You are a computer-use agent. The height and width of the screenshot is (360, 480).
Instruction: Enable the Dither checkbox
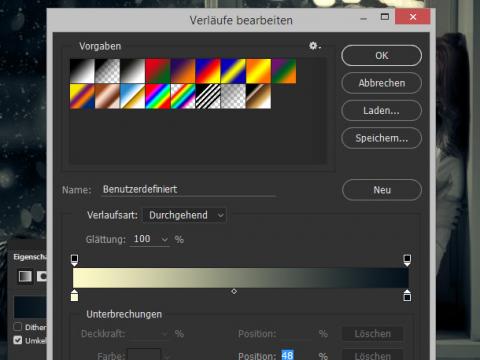click(x=18, y=327)
